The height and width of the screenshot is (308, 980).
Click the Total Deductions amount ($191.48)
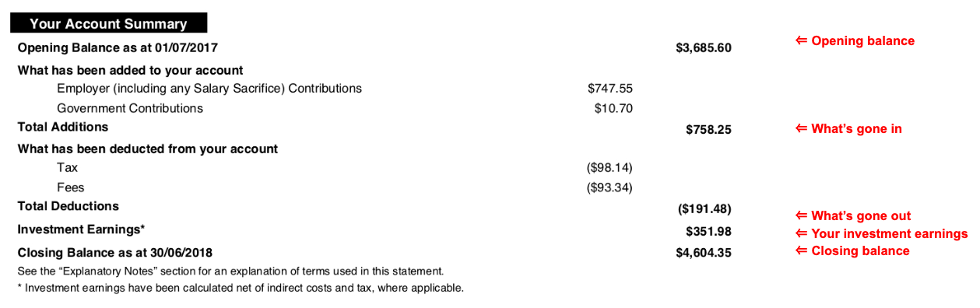coord(705,209)
